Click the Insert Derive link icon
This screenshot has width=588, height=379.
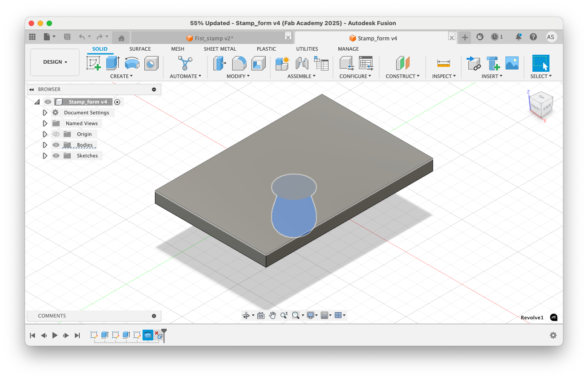tap(473, 63)
